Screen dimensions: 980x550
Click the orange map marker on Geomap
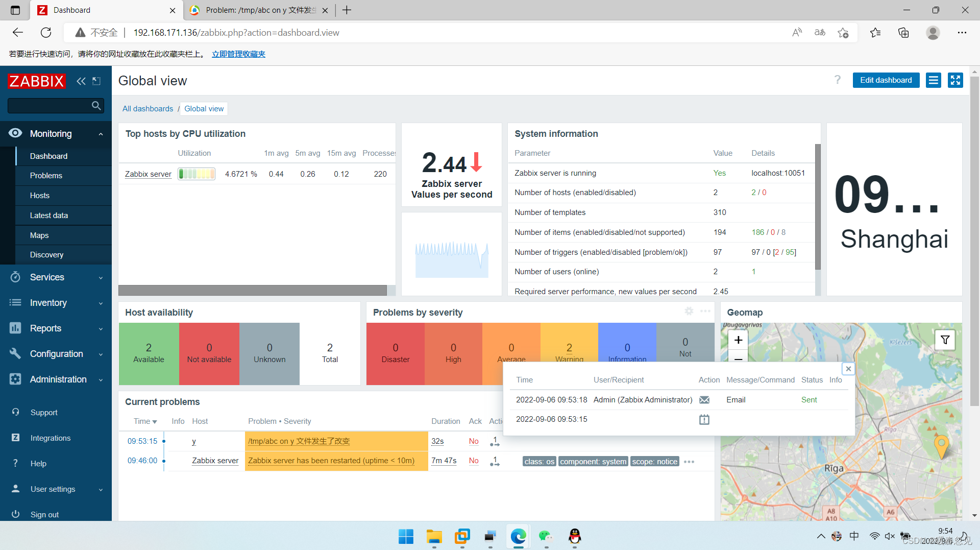tap(941, 447)
